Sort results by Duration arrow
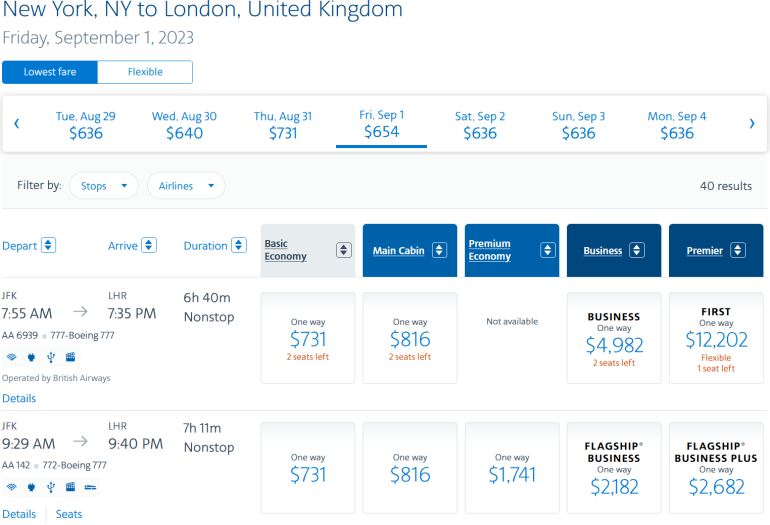Image resolution: width=770 pixels, height=525 pixels. click(x=239, y=246)
